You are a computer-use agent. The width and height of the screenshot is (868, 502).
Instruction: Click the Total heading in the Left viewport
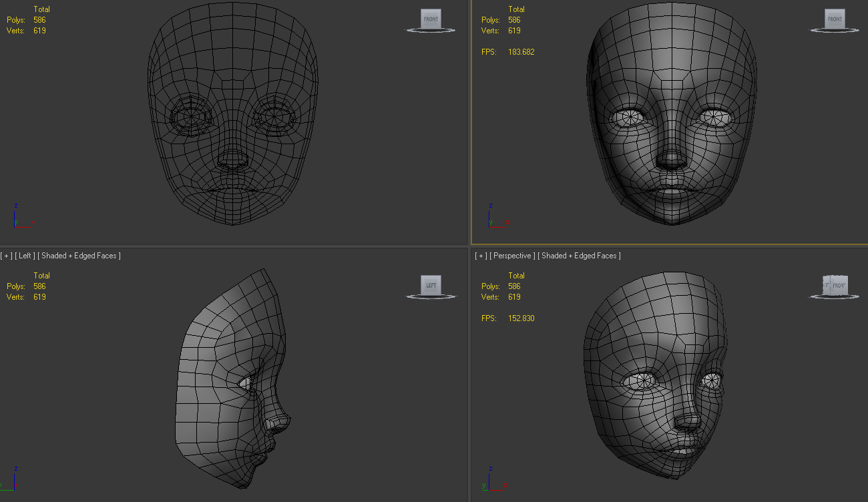[x=41, y=276]
